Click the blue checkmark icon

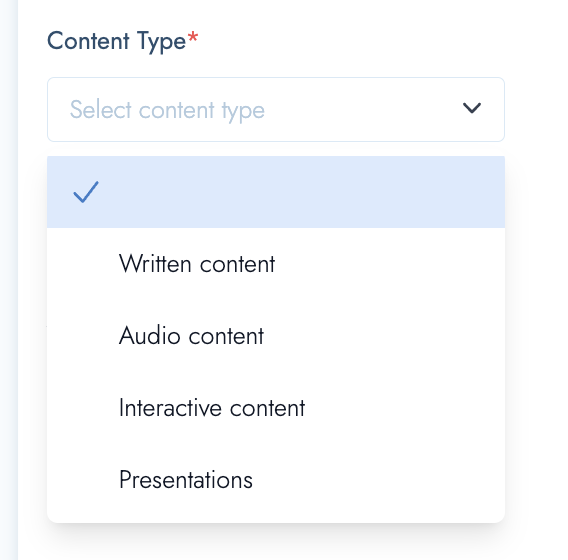(86, 192)
